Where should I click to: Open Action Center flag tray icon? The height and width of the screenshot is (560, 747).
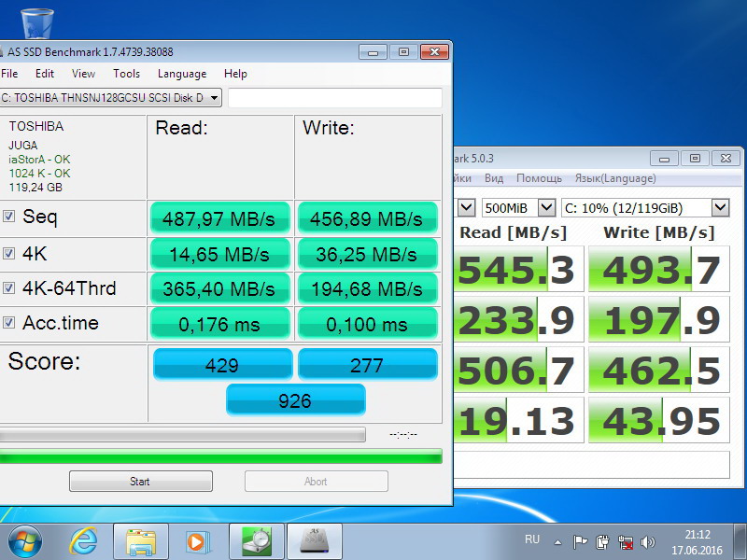[580, 542]
